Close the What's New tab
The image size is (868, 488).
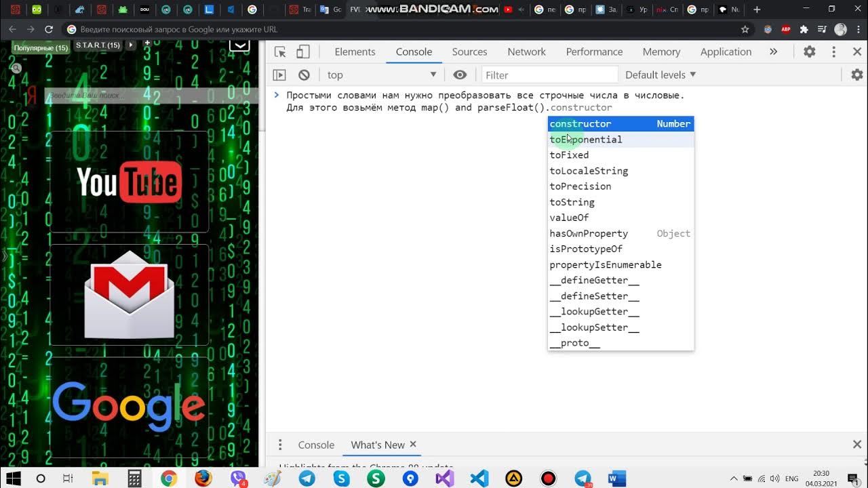pyautogui.click(x=413, y=445)
